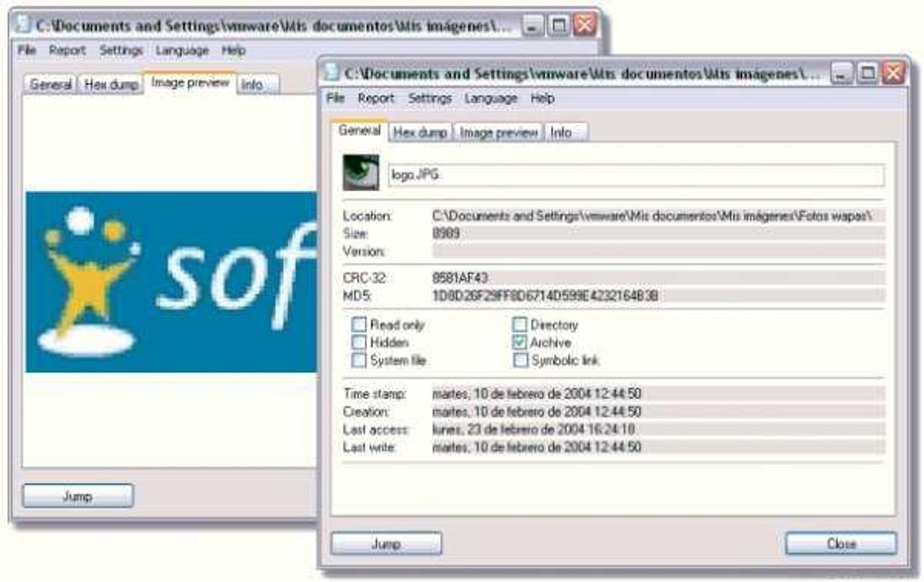Viewport: 924px width, 582px height.
Task: Switch to General tab in the back window
Action: [51, 84]
